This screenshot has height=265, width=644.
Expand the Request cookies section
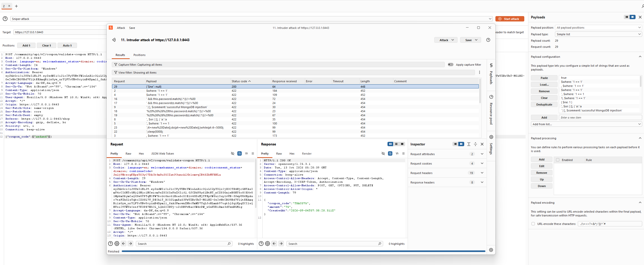click(x=482, y=164)
